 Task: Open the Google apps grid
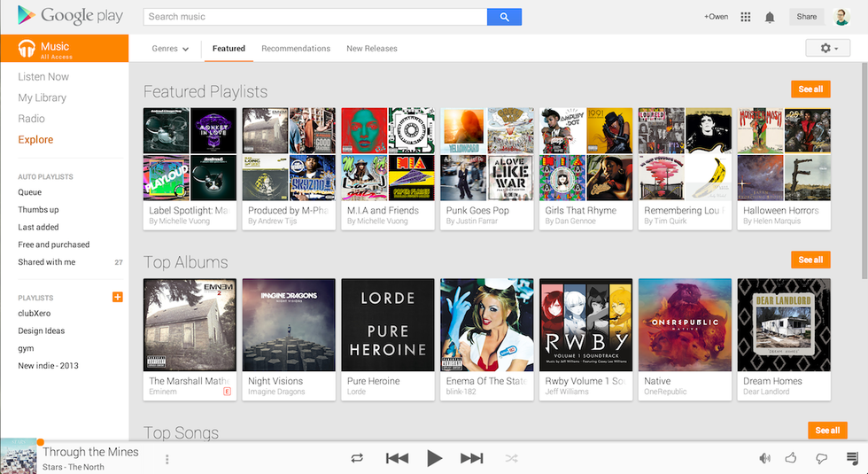(x=746, y=17)
